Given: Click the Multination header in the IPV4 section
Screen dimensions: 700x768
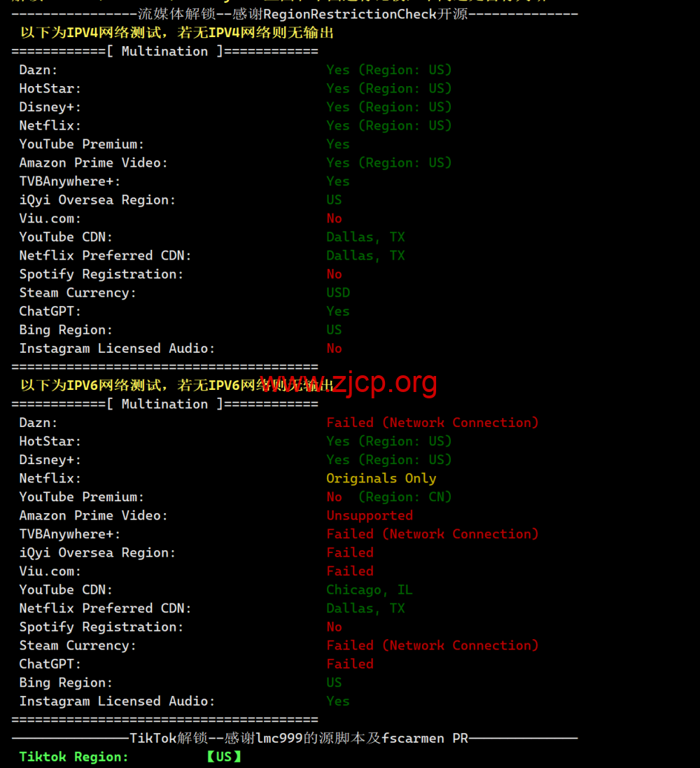Looking at the screenshot, I should pyautogui.click(x=164, y=51).
